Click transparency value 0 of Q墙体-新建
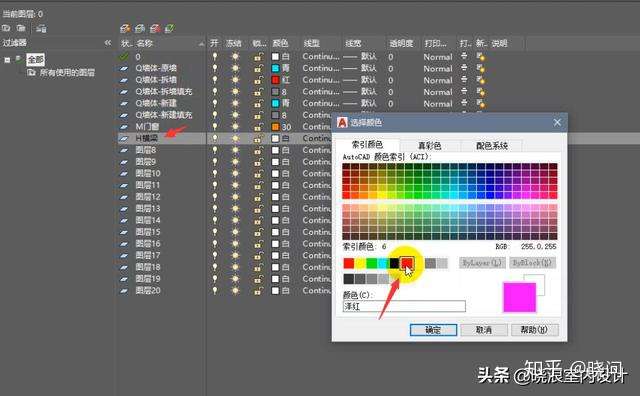Screen dimensions: 640x396 pos(391,104)
